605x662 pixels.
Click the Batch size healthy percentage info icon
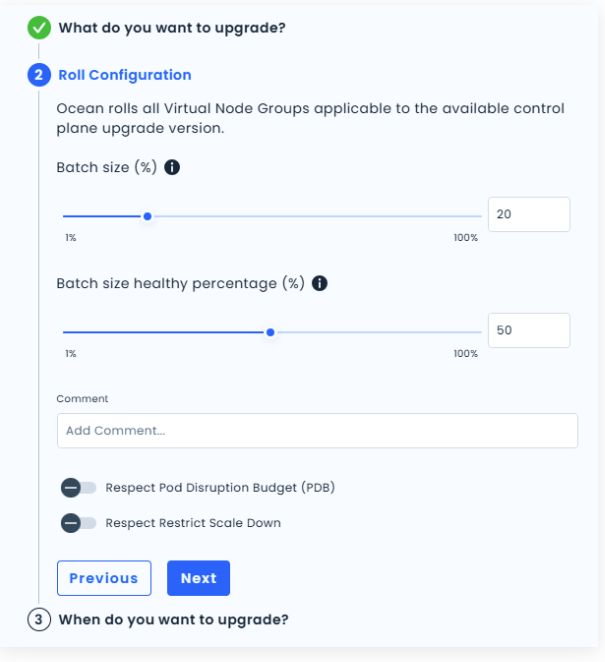320,283
